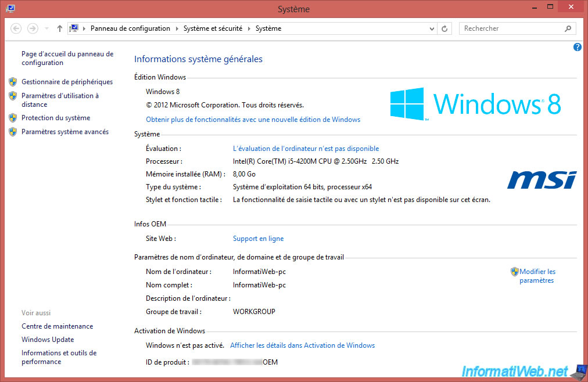Click the Back navigation arrow
Image resolution: width=588 pixels, height=382 pixels.
(x=16, y=28)
